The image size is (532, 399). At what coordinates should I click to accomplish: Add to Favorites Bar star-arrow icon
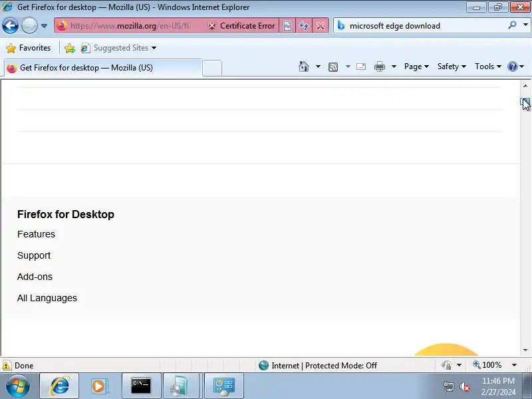[70, 48]
